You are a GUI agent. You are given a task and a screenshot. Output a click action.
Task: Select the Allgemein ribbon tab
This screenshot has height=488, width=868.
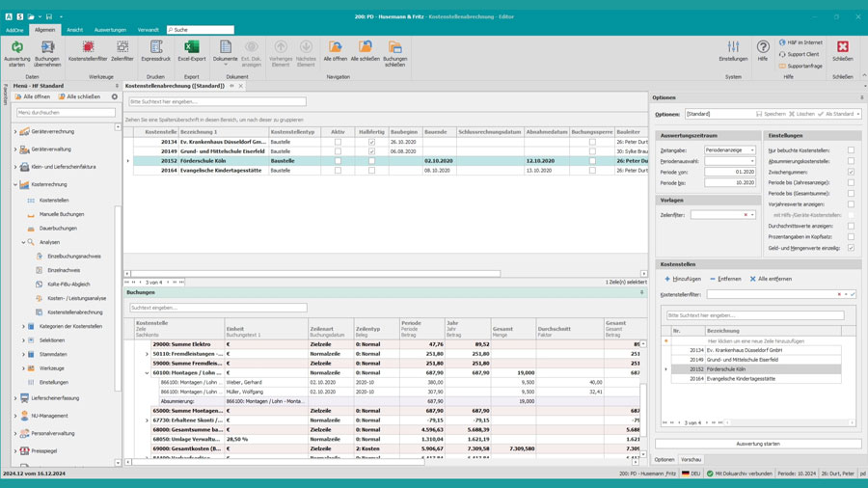pyautogui.click(x=44, y=30)
